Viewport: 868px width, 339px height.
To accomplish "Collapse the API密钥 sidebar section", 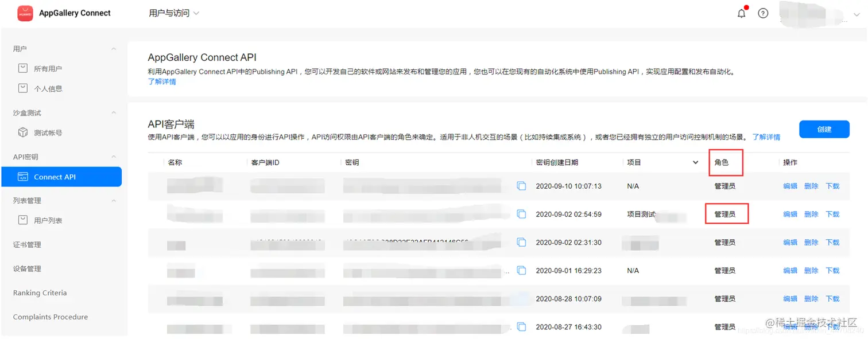I will pyautogui.click(x=114, y=157).
